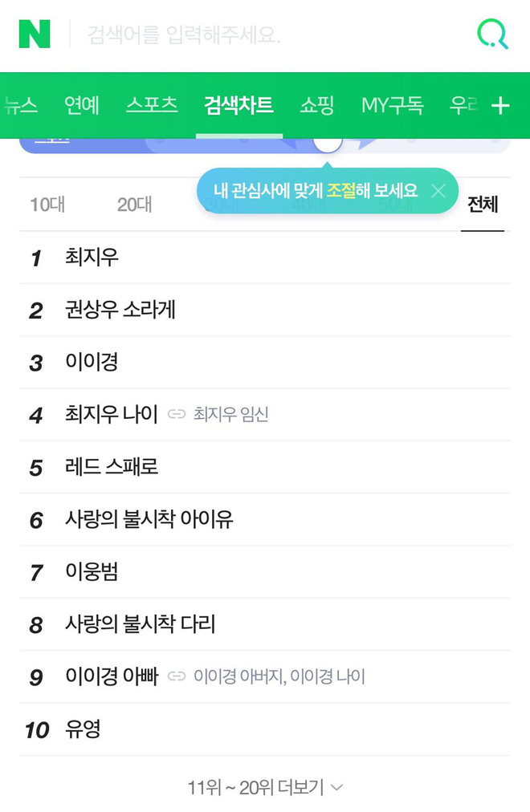This screenshot has width=530, height=812.
Task: Add a menu with the plus icon
Action: pyautogui.click(x=500, y=106)
